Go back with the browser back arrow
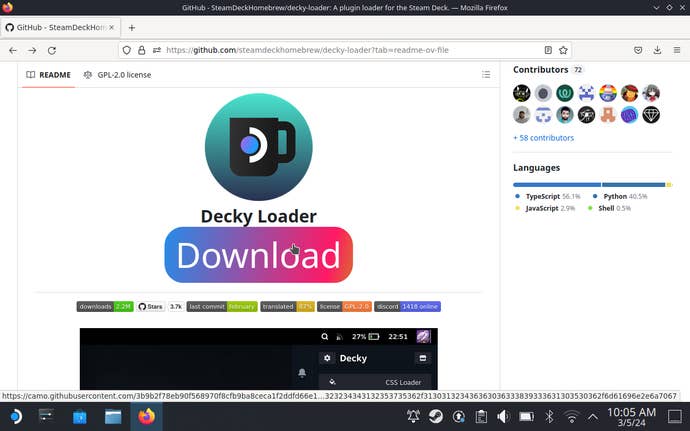690x431 pixels. click(x=13, y=50)
